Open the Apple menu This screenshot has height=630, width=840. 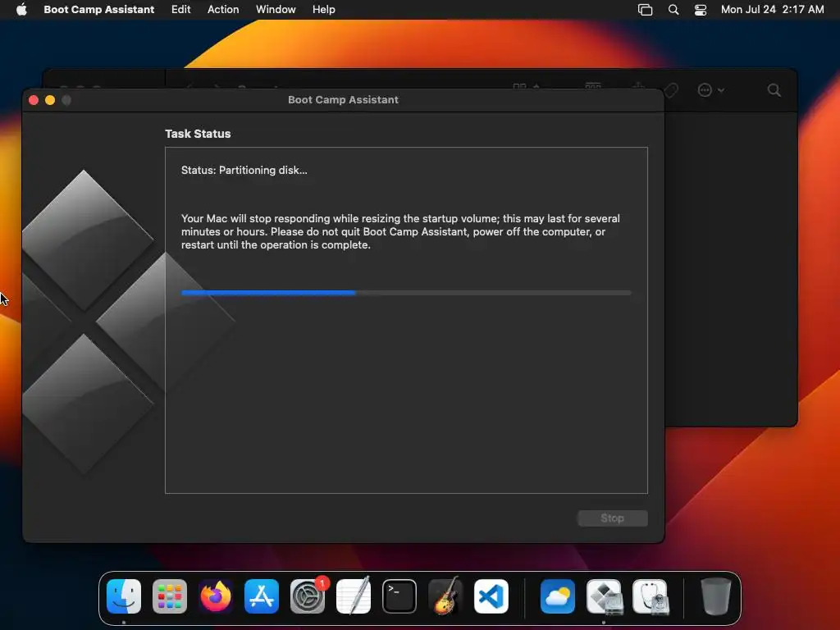tap(21, 10)
